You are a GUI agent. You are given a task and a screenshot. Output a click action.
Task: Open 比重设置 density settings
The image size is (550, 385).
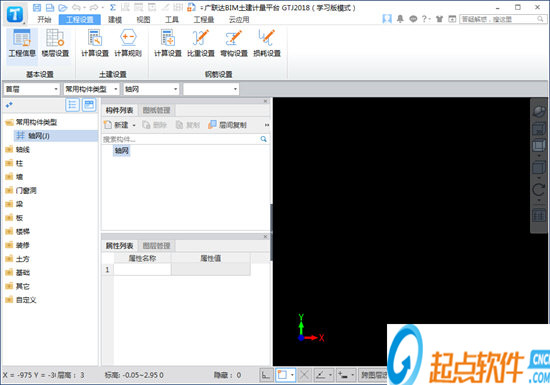(x=201, y=43)
